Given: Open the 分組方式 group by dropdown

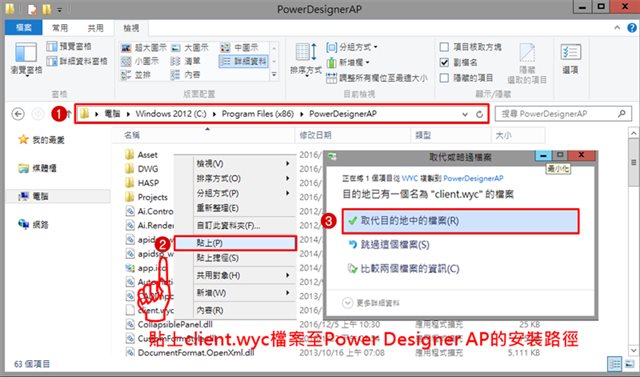Looking at the screenshot, I should pyautogui.click(x=352, y=47).
